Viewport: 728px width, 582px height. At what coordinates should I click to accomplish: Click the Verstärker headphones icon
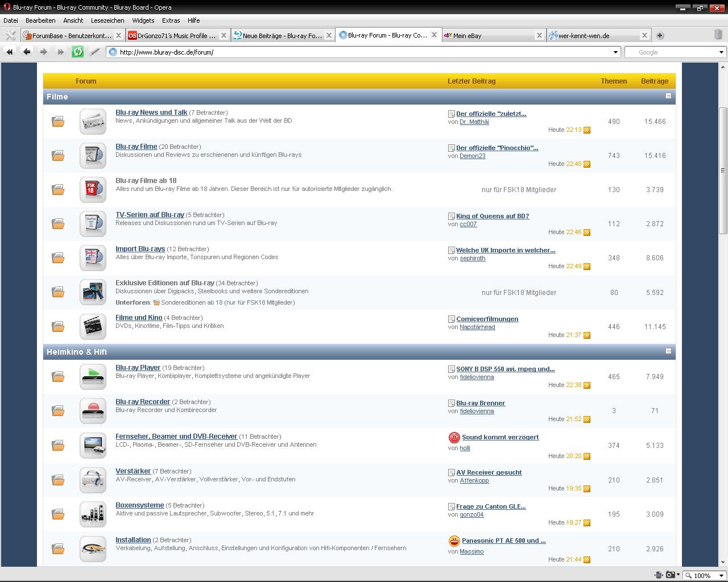pyautogui.click(x=93, y=480)
